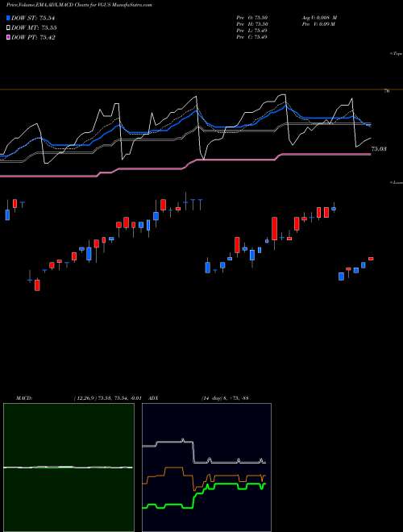Screen dimensions: 403x532
Task: Open the green MACD indicator chart
Action: pyautogui.click(x=69, y=468)
